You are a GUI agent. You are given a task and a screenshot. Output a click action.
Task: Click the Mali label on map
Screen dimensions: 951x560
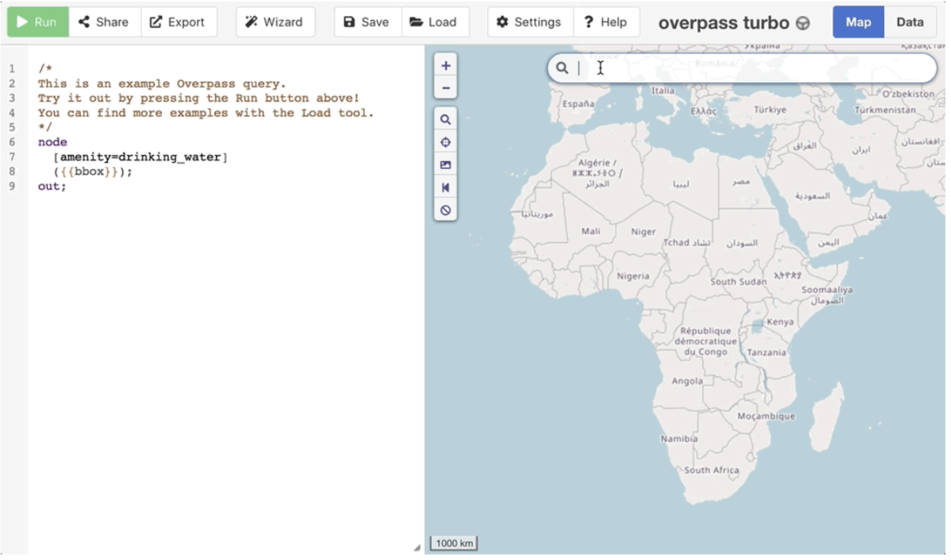coord(591,231)
